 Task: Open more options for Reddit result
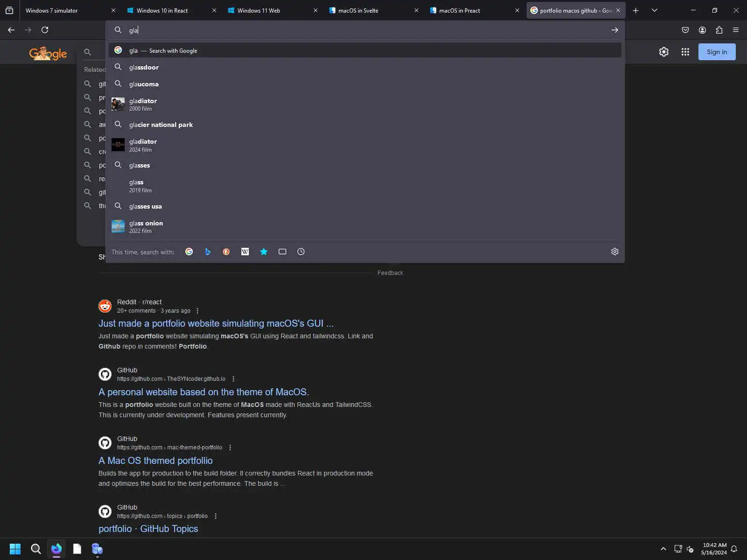point(197,311)
